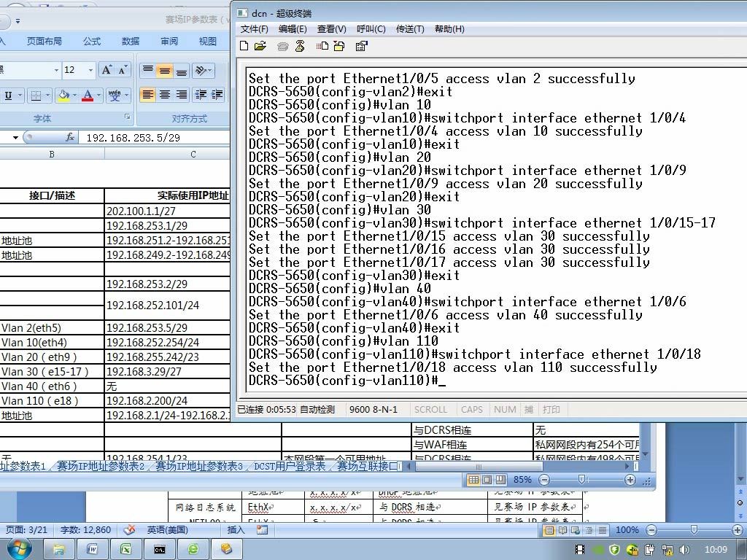Switch to sheet tab 赛场IP地址参数表2
This screenshot has width=747, height=560.
(x=101, y=466)
